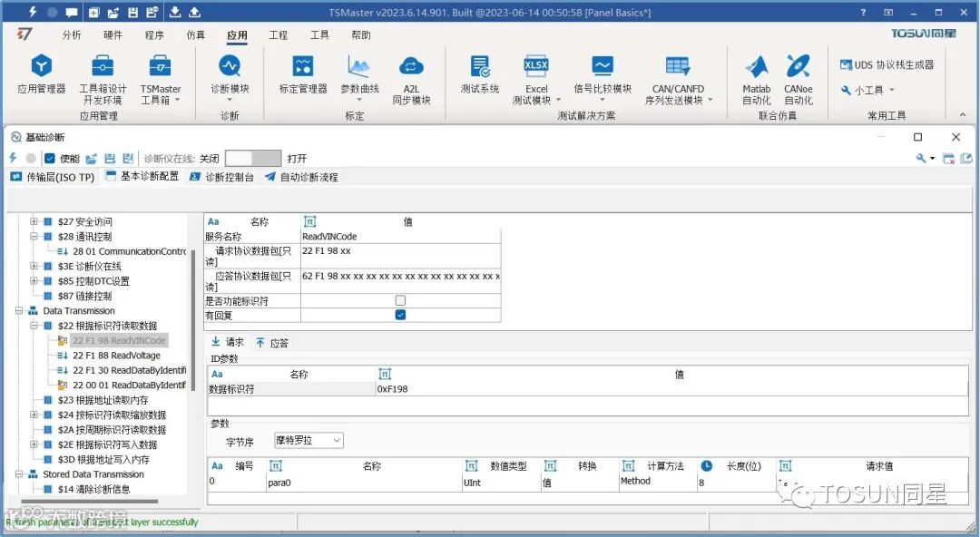Click the para0 name cell
Screen dimensions: 980x537
click(x=365, y=483)
